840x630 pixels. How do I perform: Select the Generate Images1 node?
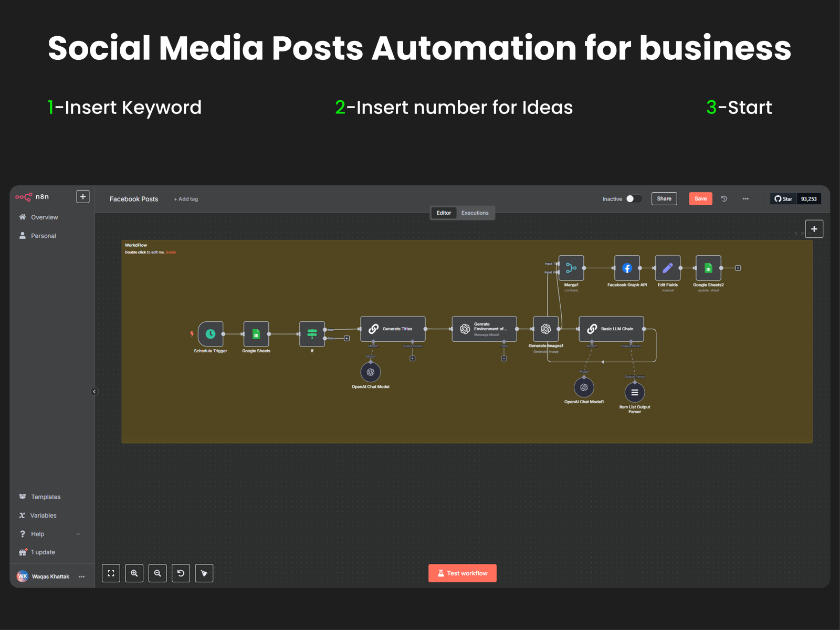[546, 329]
